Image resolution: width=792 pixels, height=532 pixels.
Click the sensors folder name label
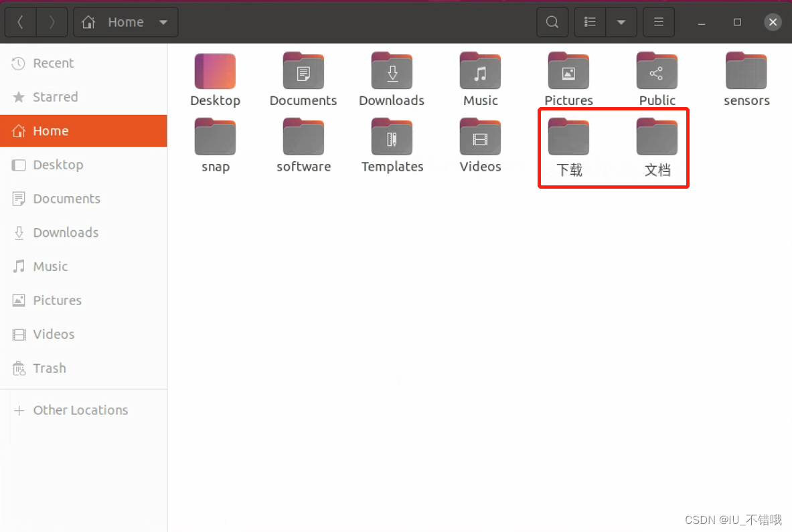click(746, 100)
